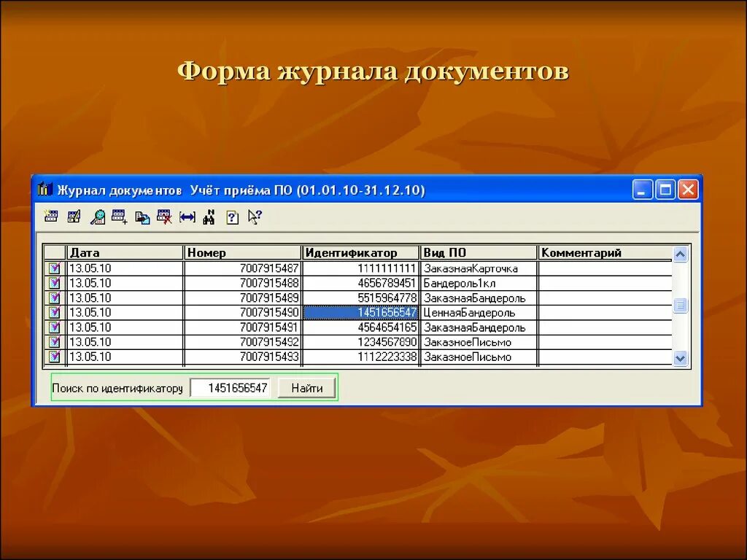Click the Поиск по идентификатору label

pos(117,388)
